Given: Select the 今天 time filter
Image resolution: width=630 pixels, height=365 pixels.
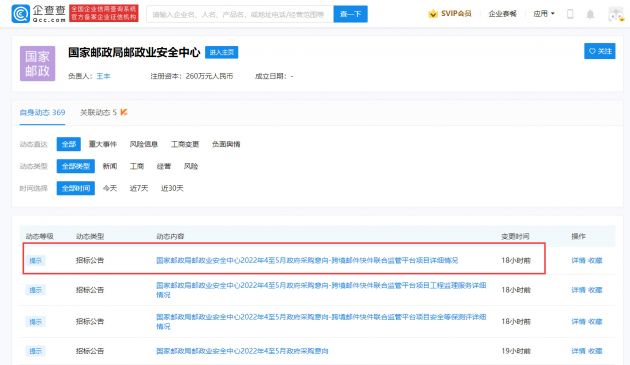Looking at the screenshot, I should click(x=110, y=188).
